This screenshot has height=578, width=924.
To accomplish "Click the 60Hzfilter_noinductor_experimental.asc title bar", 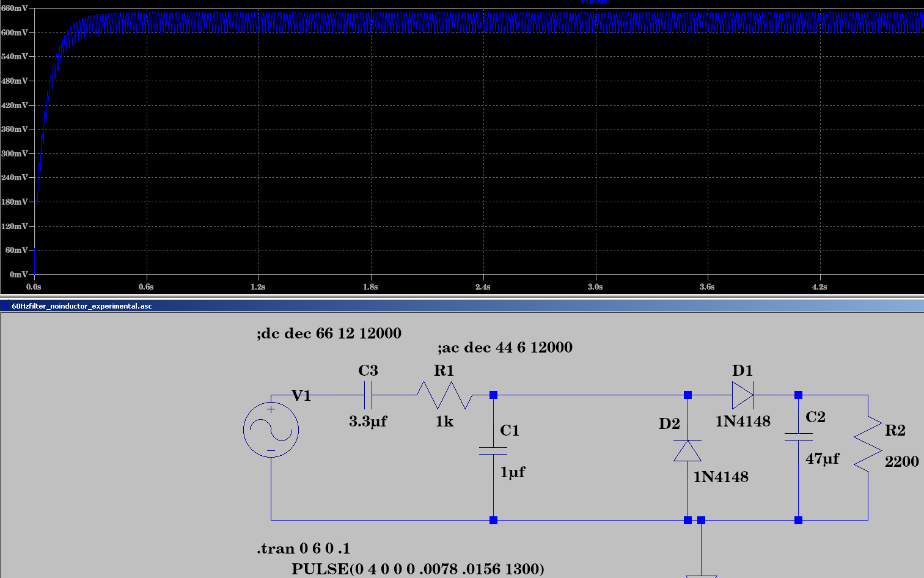I will pos(82,306).
